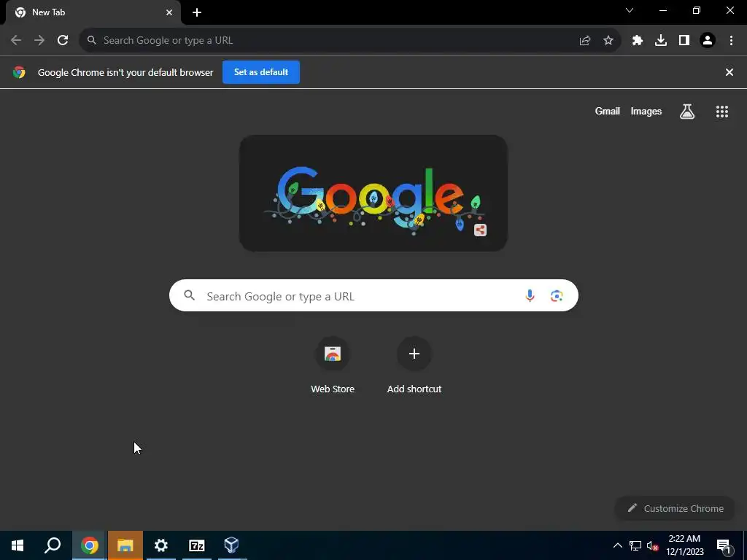Open the profile avatar menu
This screenshot has height=560, width=747.
tap(708, 41)
